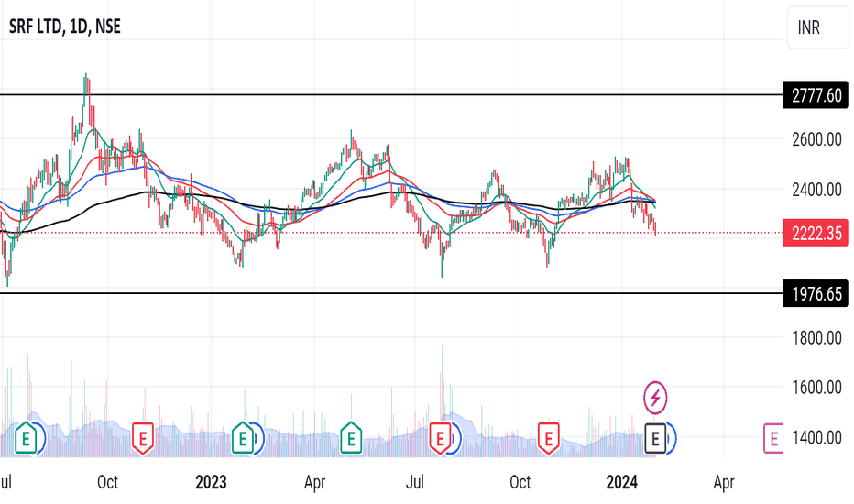Open red earnings marker after Oct 2022
Screen dimensions: 854x504
tap(143, 438)
